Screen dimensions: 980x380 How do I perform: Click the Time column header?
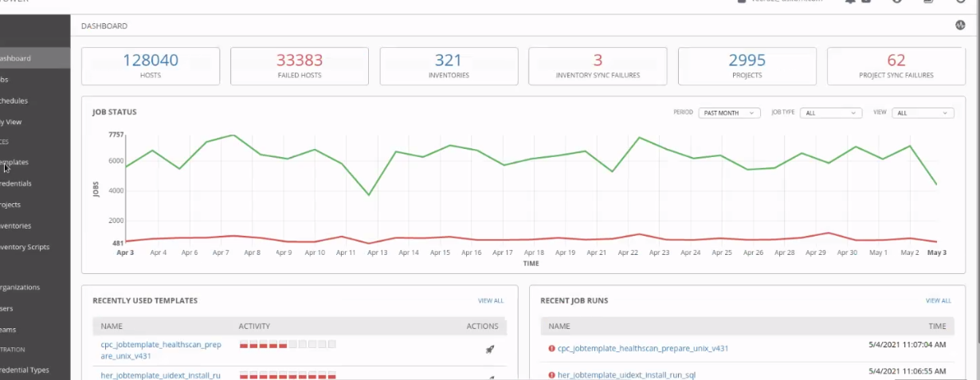click(938, 326)
